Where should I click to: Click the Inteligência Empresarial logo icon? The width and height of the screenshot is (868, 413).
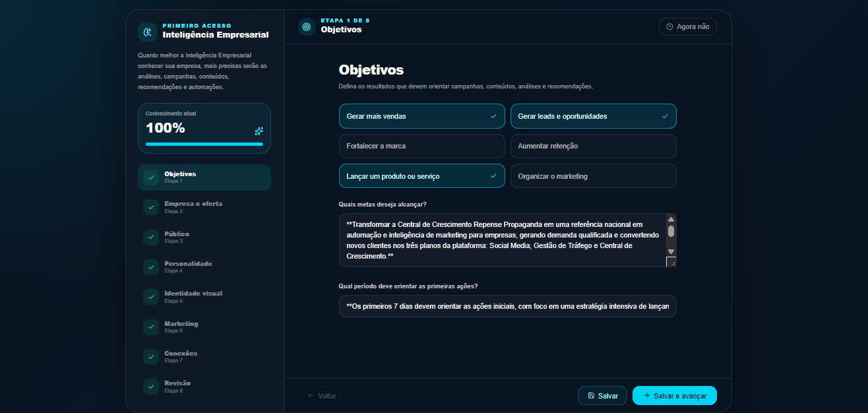pos(147,32)
